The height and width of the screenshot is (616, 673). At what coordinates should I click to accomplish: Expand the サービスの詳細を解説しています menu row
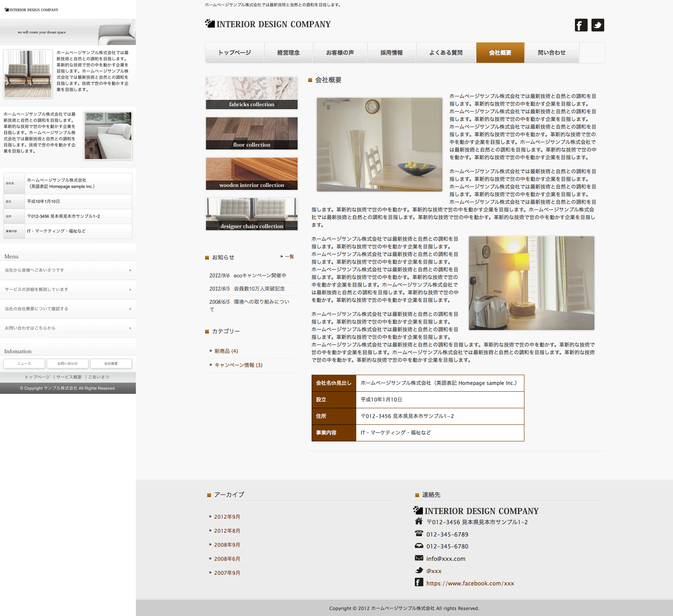pos(68,289)
